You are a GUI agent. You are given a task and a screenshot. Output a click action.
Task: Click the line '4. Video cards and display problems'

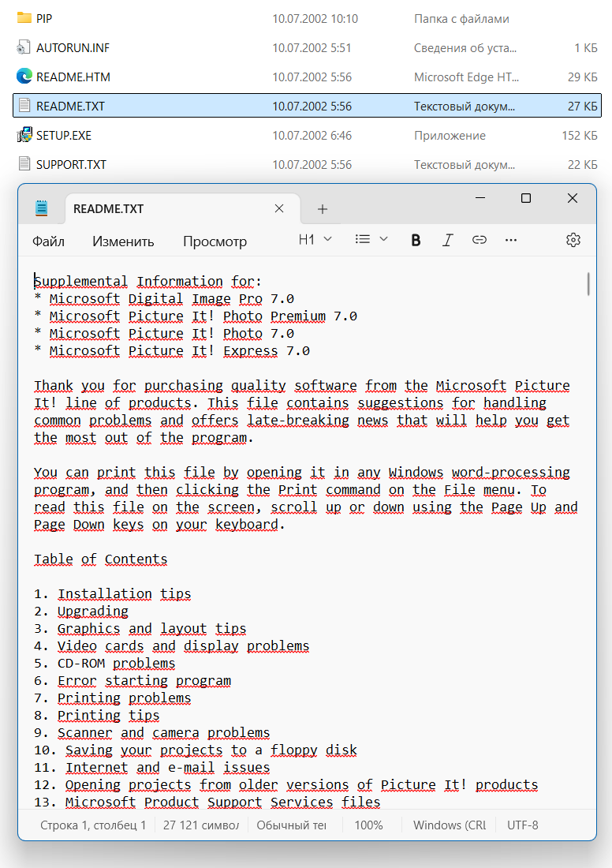(172, 646)
